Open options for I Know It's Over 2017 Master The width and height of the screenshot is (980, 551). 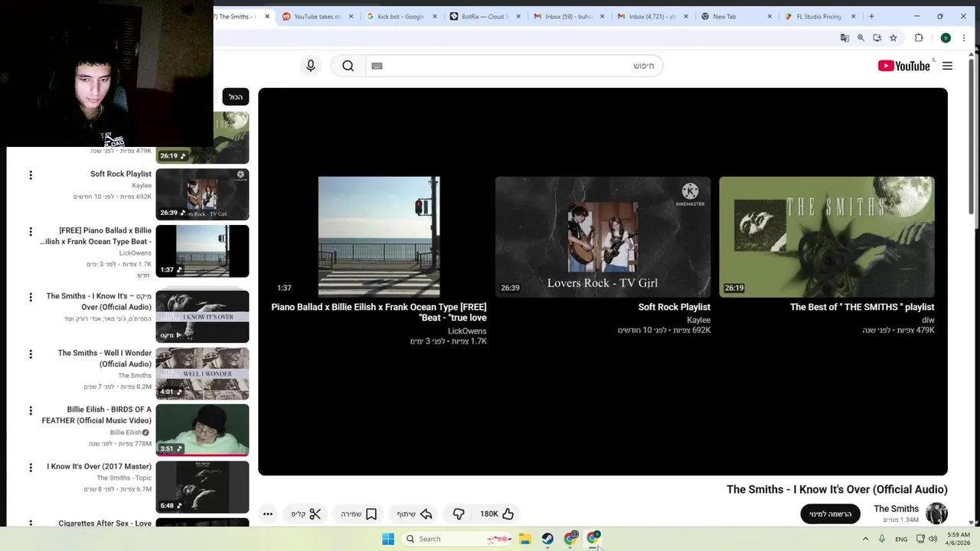(x=31, y=468)
